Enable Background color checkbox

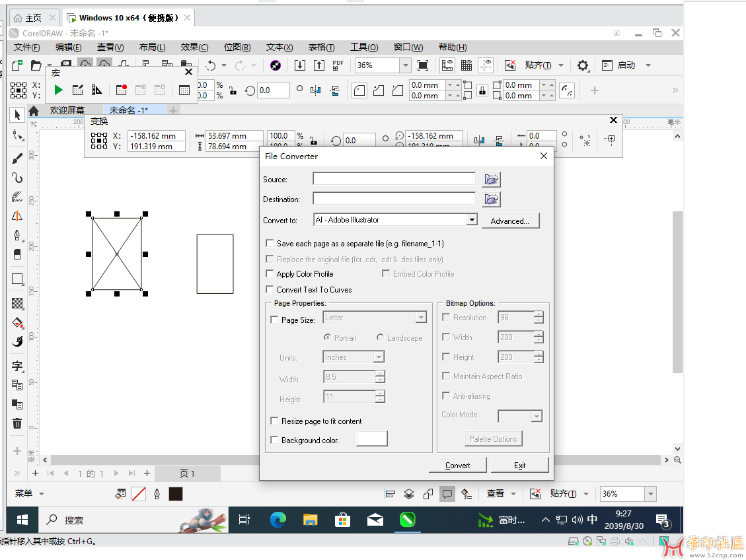[x=274, y=440]
